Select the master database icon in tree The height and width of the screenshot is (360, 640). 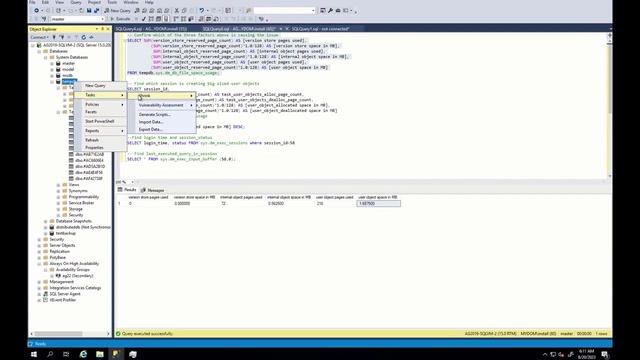[x=58, y=63]
